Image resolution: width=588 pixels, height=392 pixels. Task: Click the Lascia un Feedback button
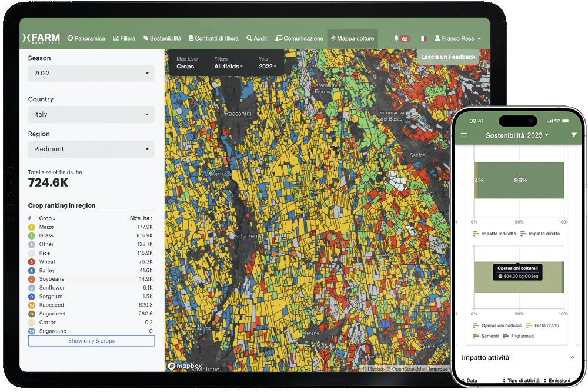(448, 57)
